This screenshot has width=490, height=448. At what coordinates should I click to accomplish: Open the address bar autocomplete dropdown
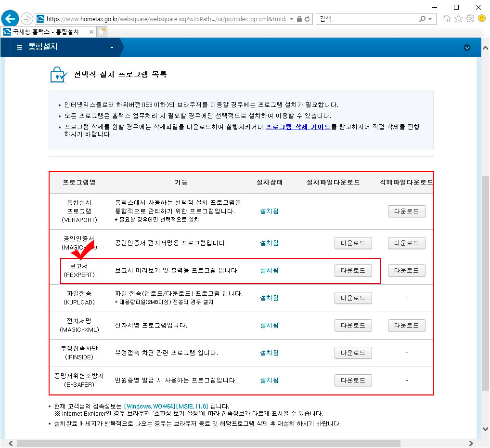(292, 18)
